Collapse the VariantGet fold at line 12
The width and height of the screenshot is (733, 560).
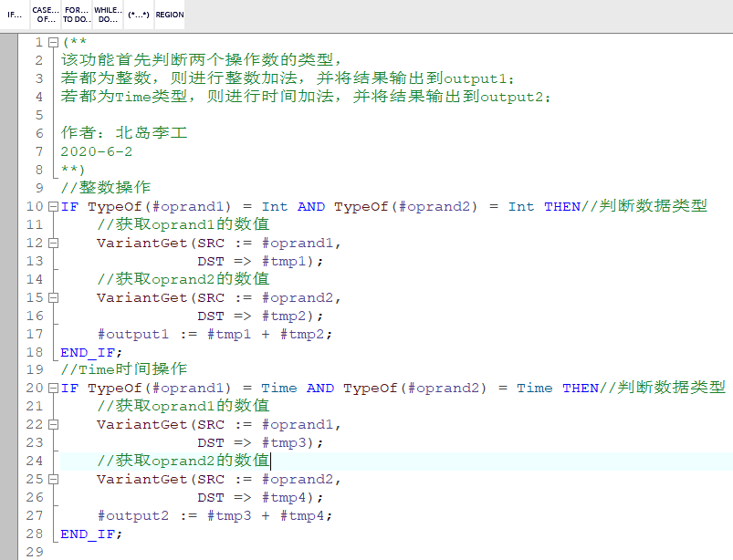click(51, 242)
